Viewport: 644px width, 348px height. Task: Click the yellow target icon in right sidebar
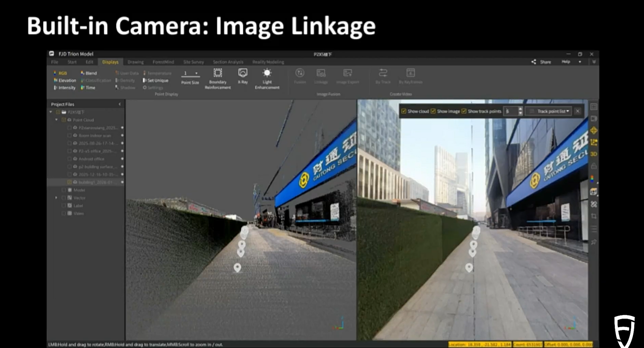click(x=594, y=130)
